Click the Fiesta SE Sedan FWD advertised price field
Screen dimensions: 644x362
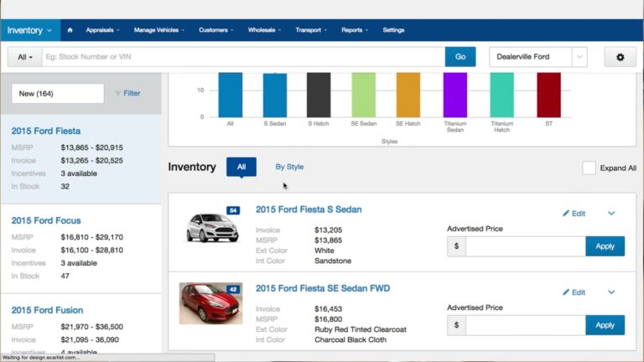point(526,325)
